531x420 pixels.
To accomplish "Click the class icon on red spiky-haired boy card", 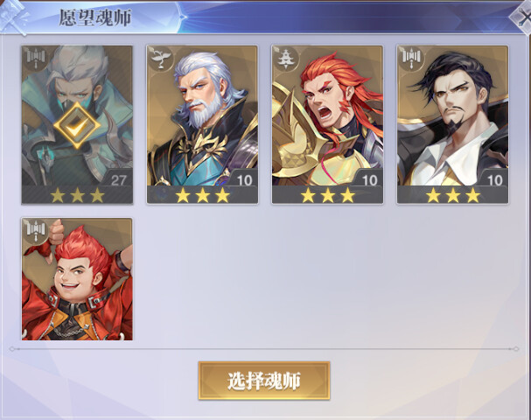I will 36,231.
